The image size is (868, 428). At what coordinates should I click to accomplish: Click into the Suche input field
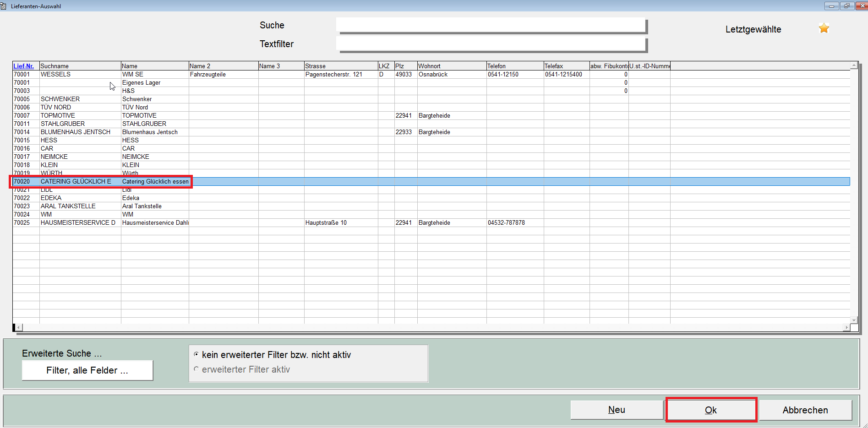click(491, 25)
